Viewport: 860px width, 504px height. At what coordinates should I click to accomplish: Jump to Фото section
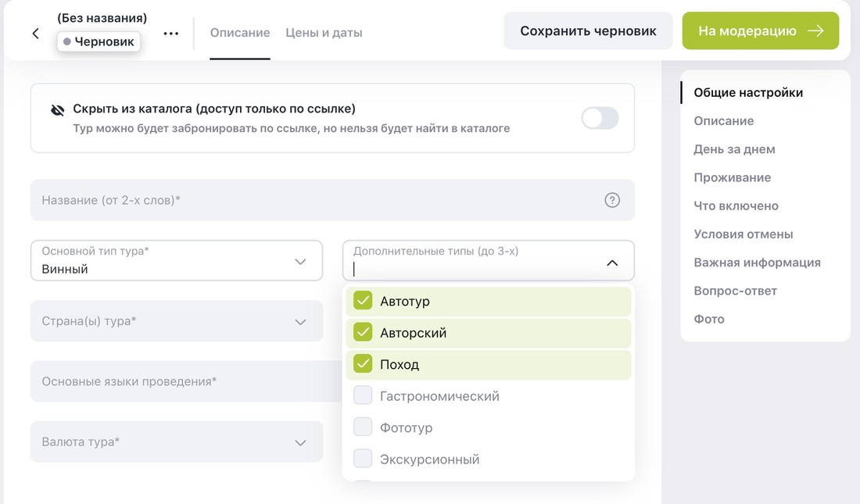[x=708, y=319]
